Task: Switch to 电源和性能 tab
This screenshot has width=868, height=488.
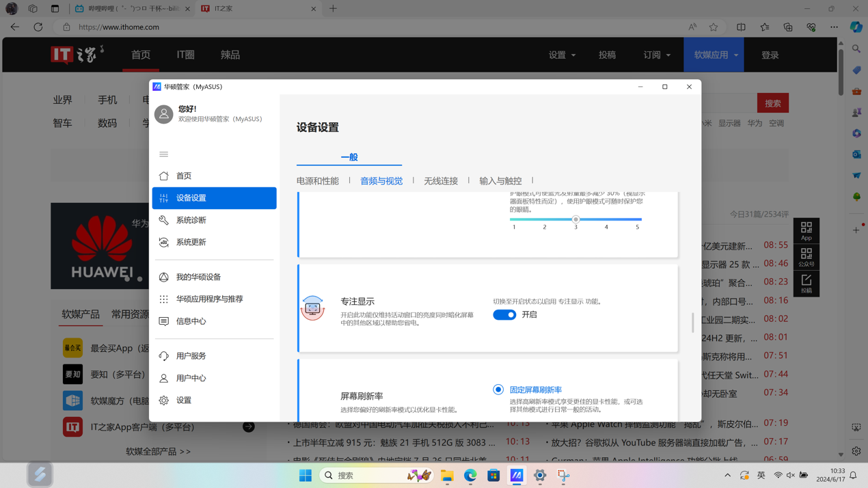Action: tap(317, 181)
